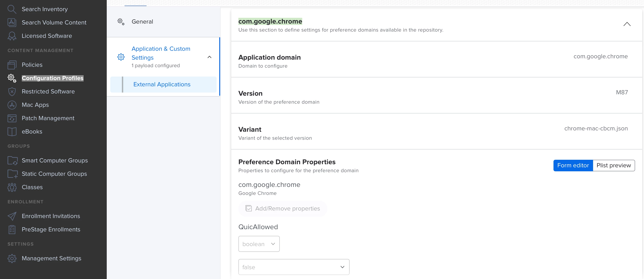This screenshot has height=279, width=644.
Task: Click the PreStage Enrollments checklist icon
Action: click(12, 229)
